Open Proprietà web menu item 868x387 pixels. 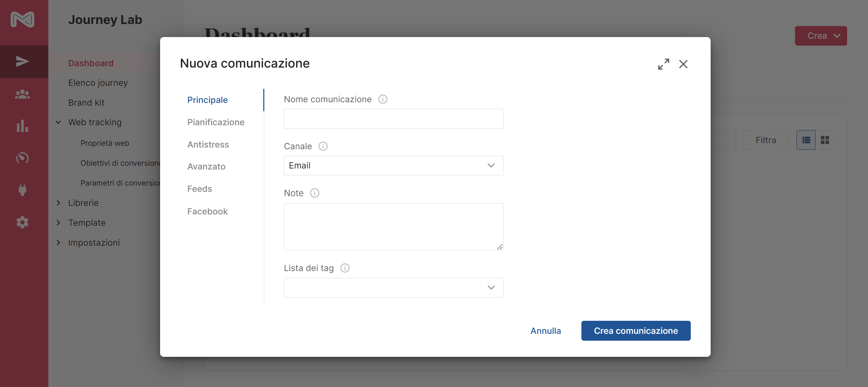[x=105, y=143]
